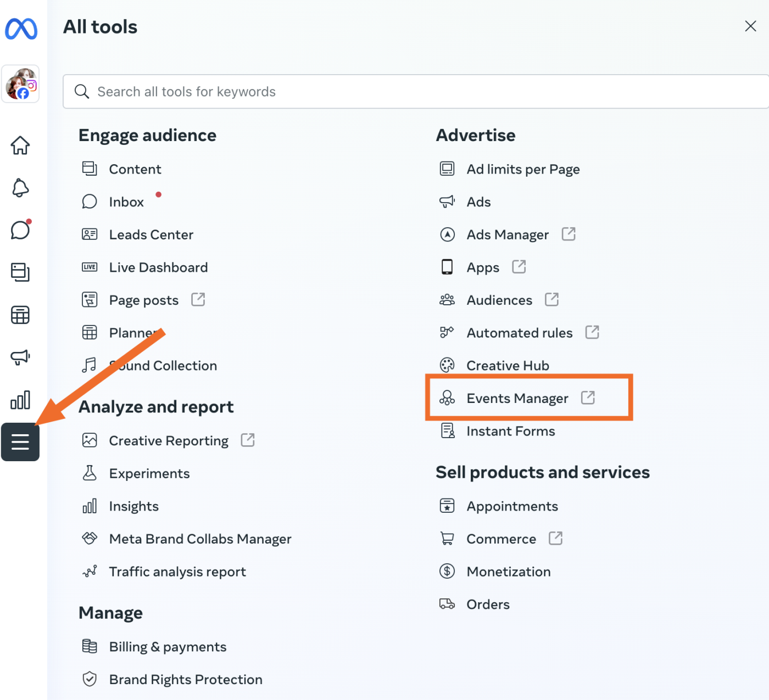
Task: Open Monetization
Action: (x=509, y=572)
